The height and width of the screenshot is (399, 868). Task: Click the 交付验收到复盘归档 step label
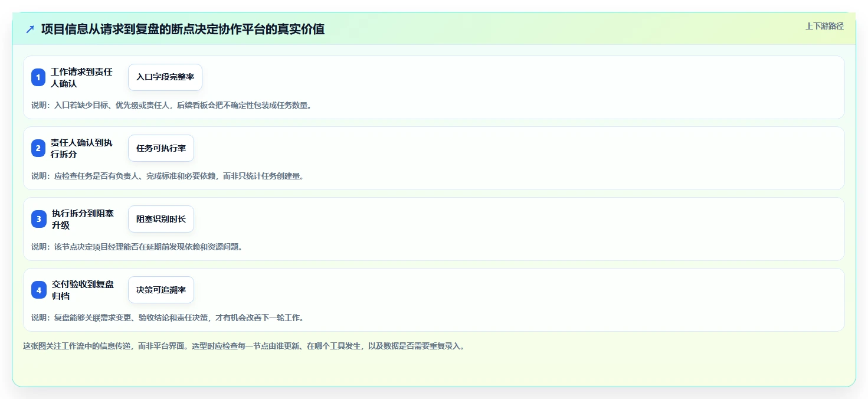[83, 290]
